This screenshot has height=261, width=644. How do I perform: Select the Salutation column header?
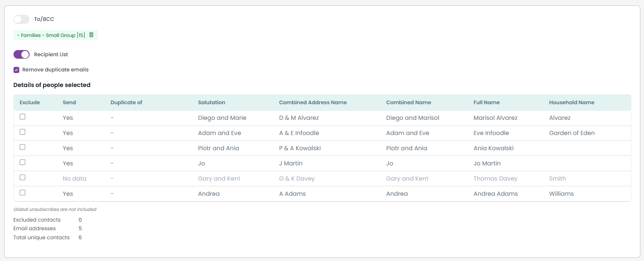pyautogui.click(x=212, y=103)
